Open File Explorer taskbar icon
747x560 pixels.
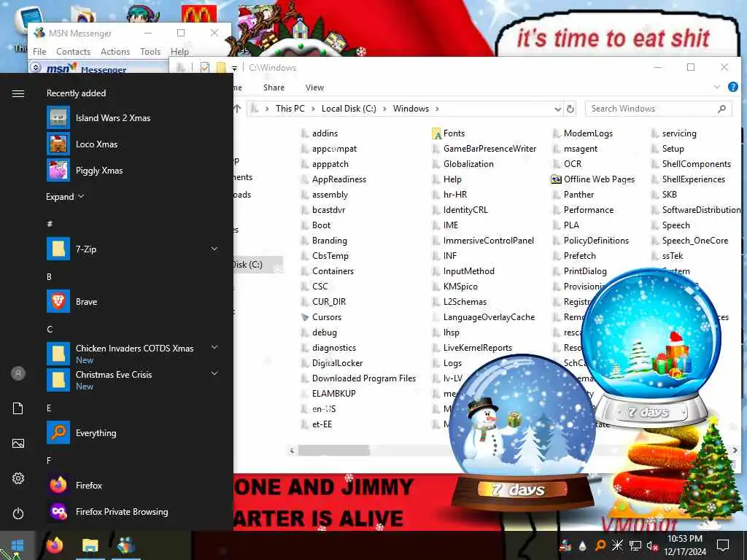[x=90, y=545]
